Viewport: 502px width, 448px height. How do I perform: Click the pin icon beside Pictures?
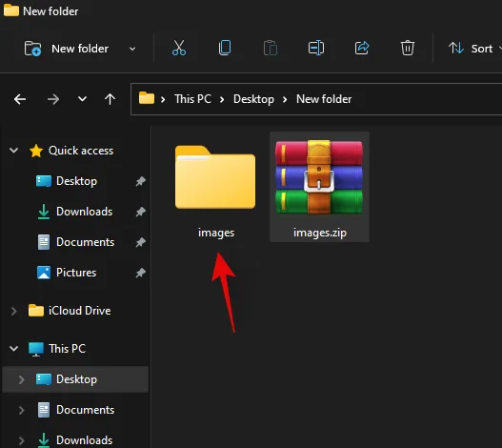click(141, 273)
